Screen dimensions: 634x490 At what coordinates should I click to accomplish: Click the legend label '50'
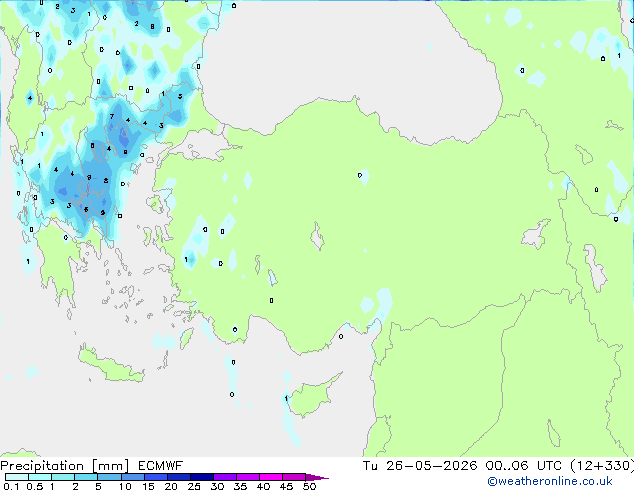tap(309, 486)
